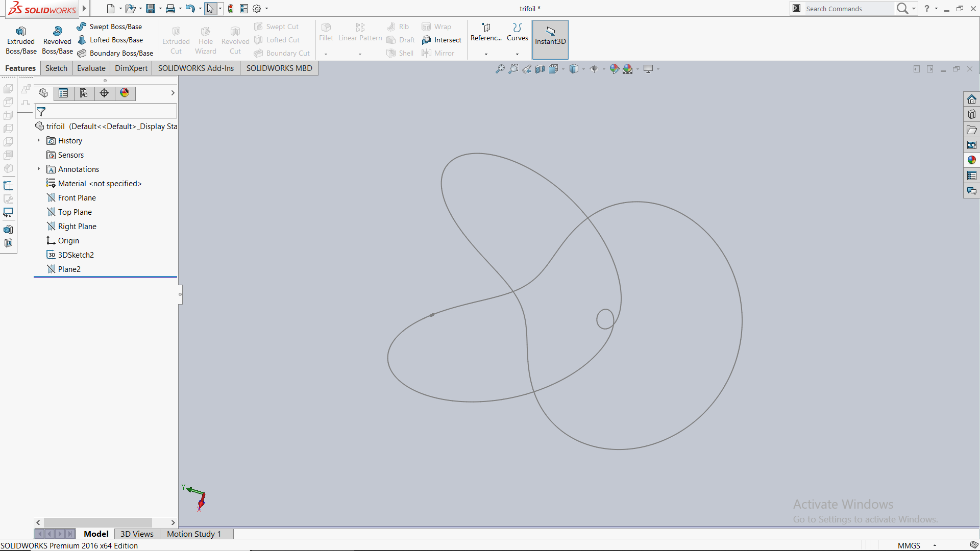Viewport: 980px width, 551px height.
Task: Open the PropertyManager tab icon
Action: point(63,93)
